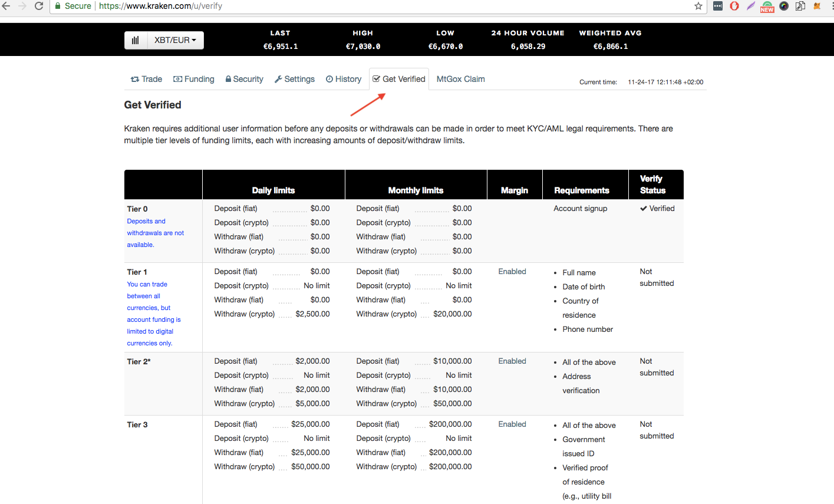Click the Tier 1 blue digital currencies note
The image size is (834, 504).
tap(154, 314)
